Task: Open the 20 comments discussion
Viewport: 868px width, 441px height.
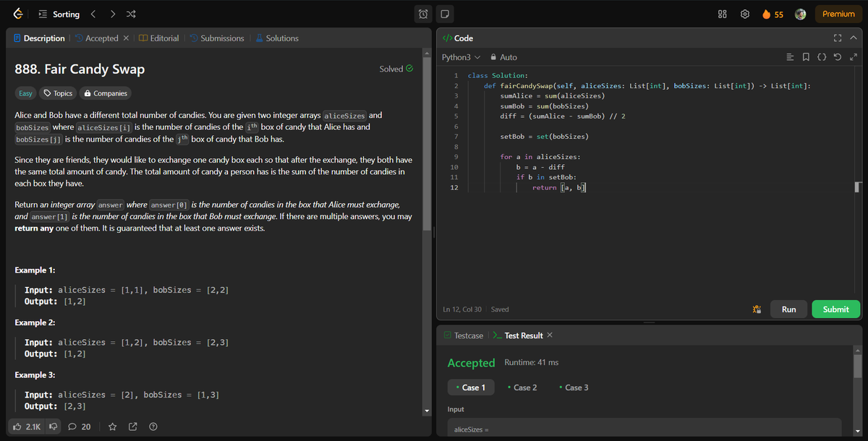Action: 80,427
